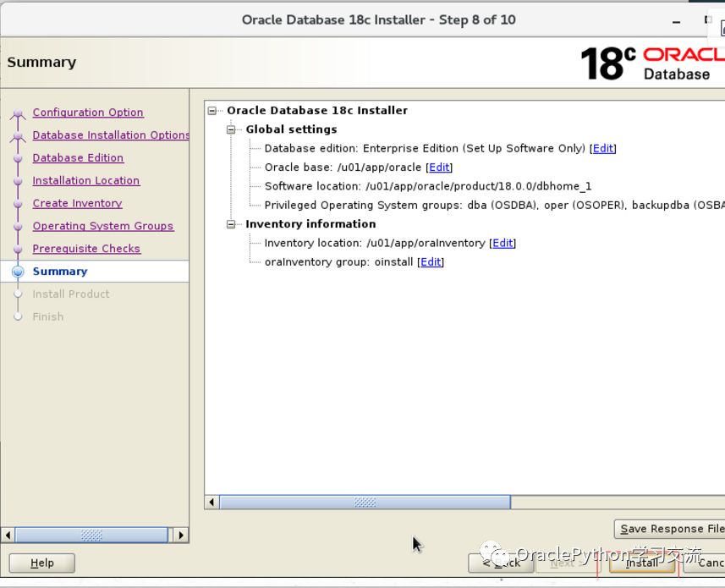Click the sidebar horizontal scrollbar thumb

tap(91, 536)
